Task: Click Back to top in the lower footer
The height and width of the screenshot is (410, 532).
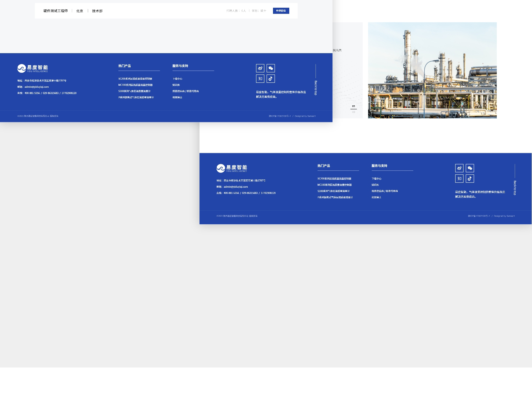Action: 515,188
